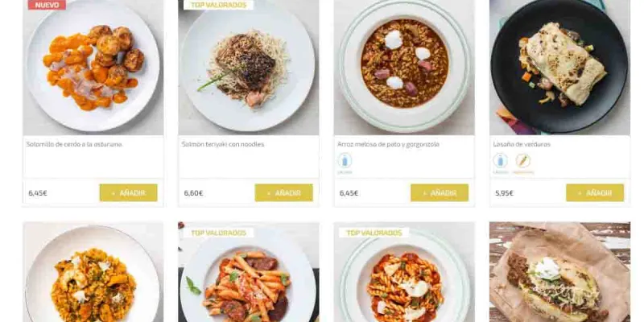Open the yellow rice dish photo

point(93,272)
